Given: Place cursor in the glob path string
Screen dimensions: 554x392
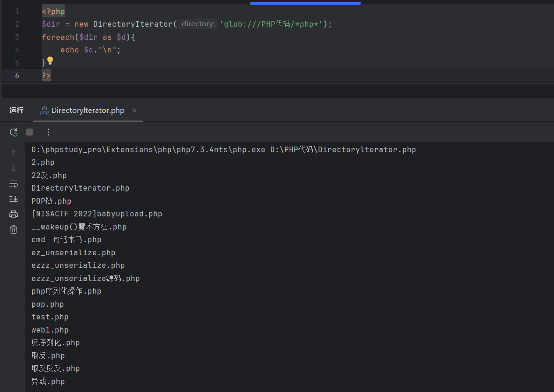Looking at the screenshot, I should [272, 24].
